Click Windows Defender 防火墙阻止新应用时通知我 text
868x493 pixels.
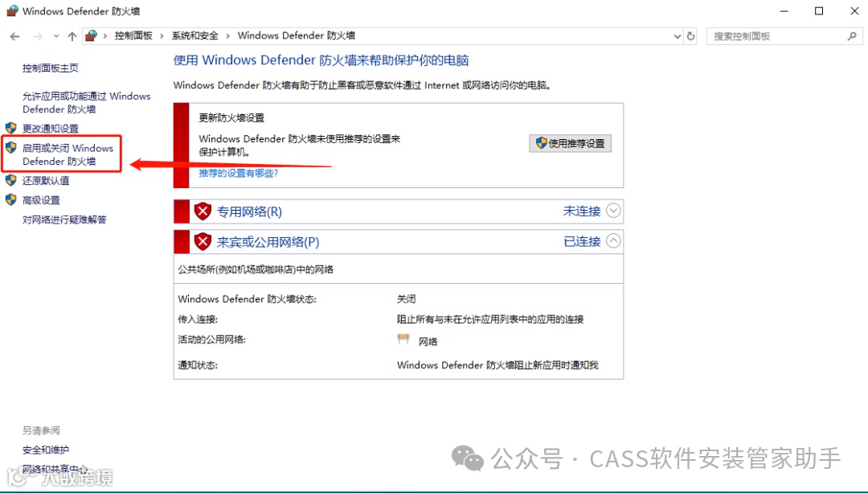click(x=497, y=366)
